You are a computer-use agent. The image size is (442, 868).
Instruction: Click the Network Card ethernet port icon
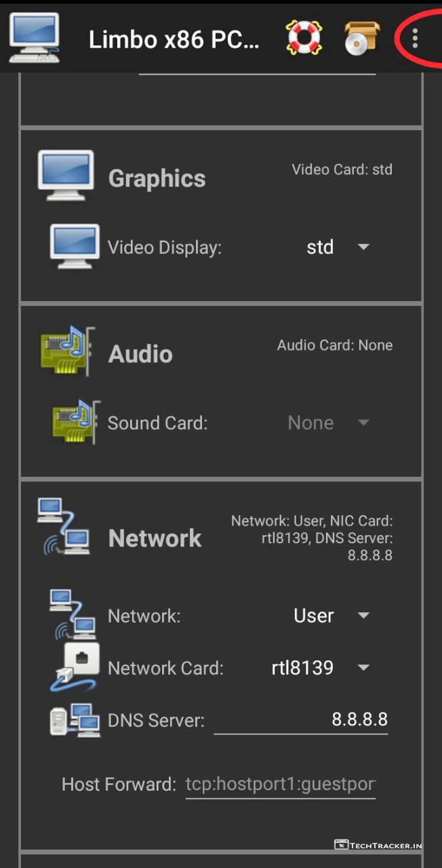pyautogui.click(x=76, y=667)
